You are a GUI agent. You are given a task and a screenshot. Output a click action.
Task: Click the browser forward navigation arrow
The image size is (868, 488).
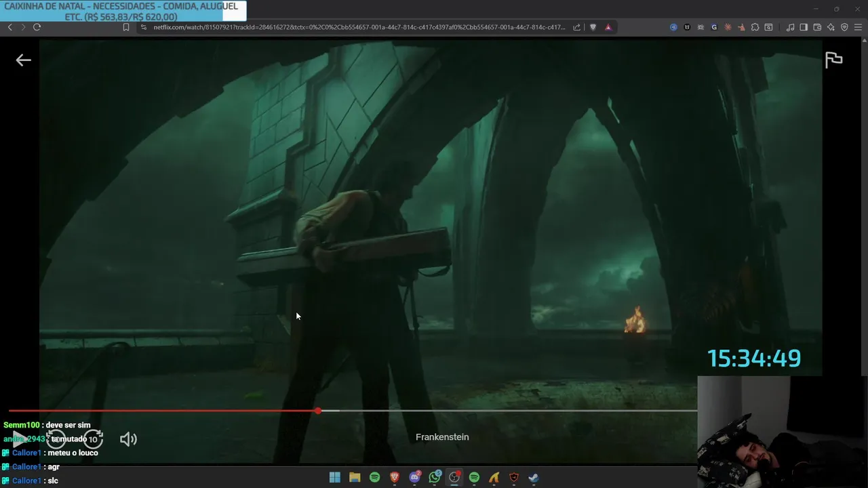(x=23, y=27)
